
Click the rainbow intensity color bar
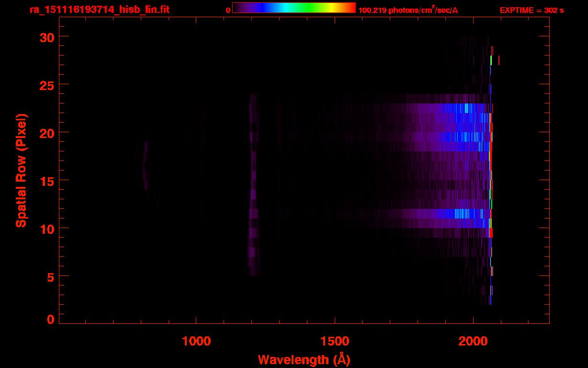pyautogui.click(x=294, y=8)
